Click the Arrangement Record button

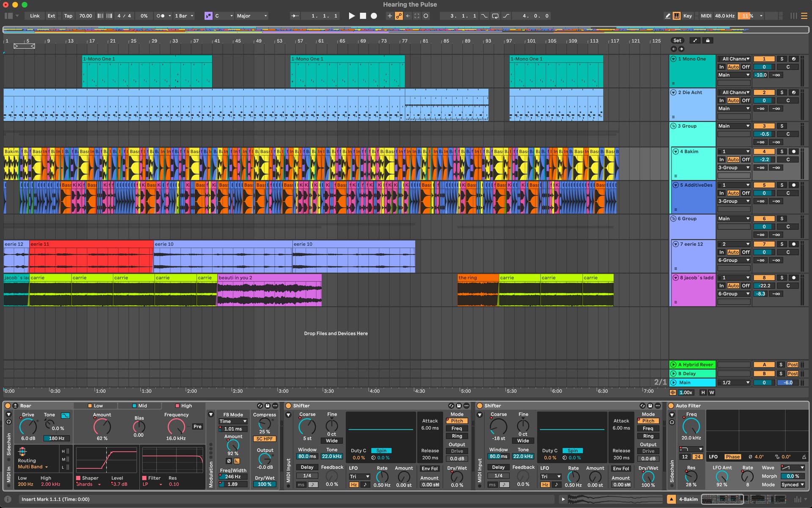click(374, 16)
